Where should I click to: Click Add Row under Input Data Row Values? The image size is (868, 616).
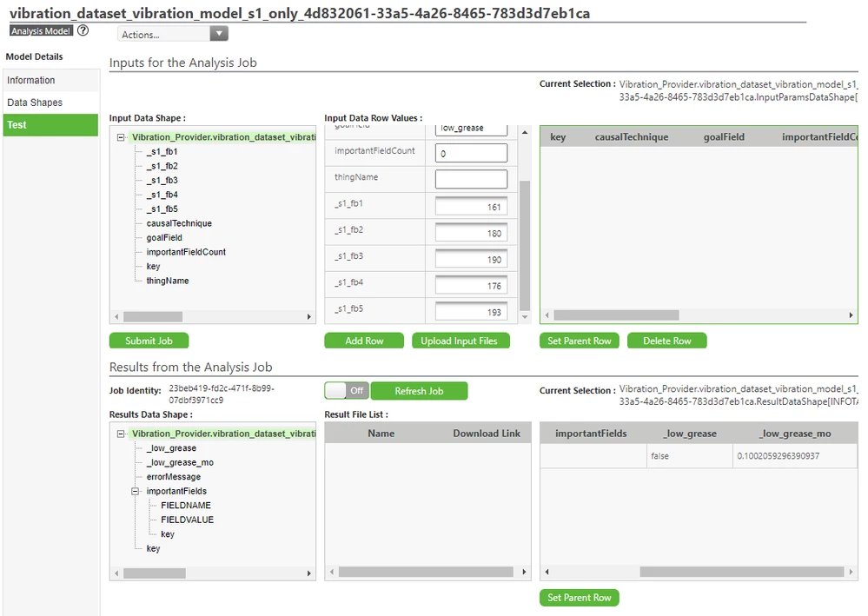[x=364, y=341]
